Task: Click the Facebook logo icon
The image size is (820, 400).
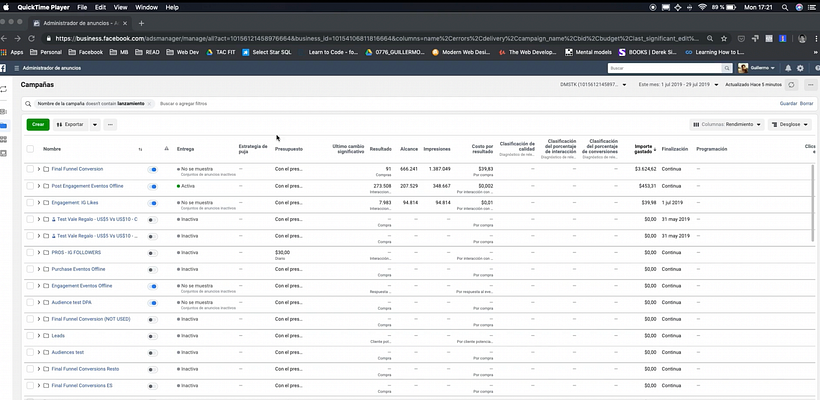Action: point(4,68)
